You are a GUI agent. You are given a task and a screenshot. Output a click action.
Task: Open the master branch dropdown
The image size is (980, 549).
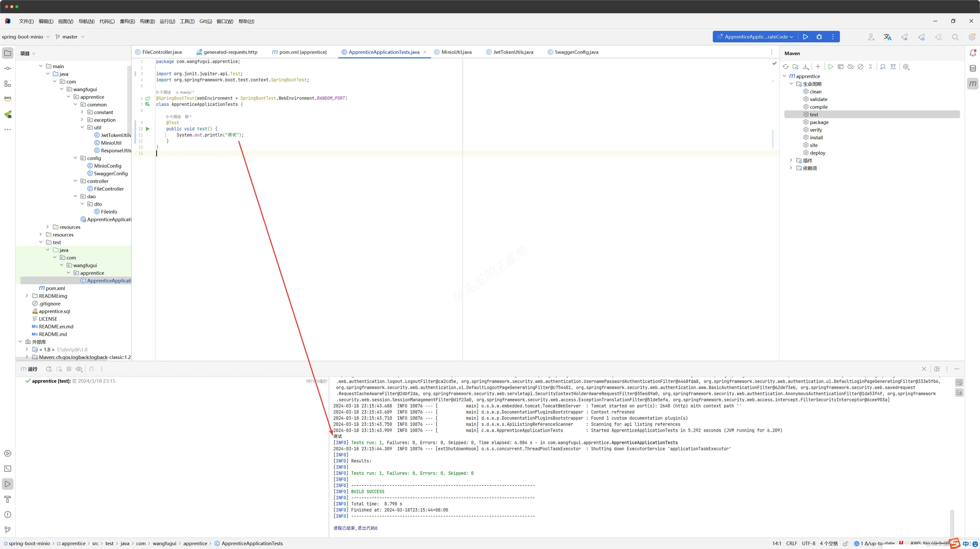(x=70, y=37)
